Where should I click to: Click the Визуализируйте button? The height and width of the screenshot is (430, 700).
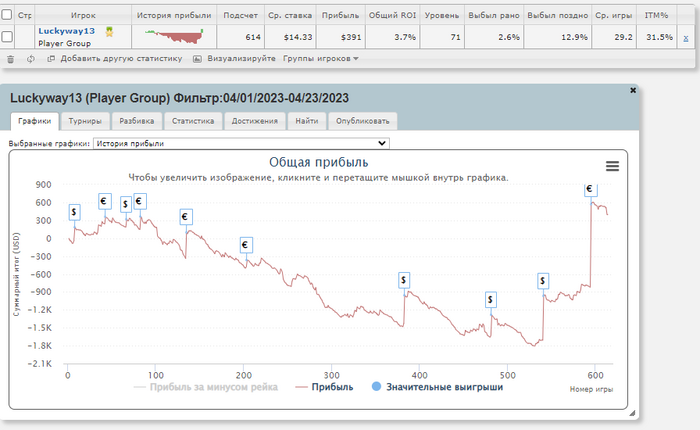(242, 58)
